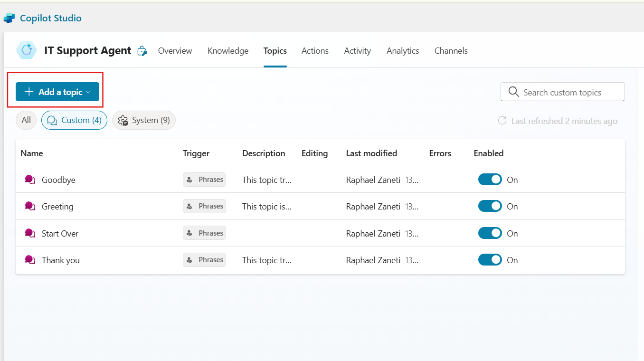Click the magnifier icon in the search box
The width and height of the screenshot is (644, 361).
click(513, 92)
